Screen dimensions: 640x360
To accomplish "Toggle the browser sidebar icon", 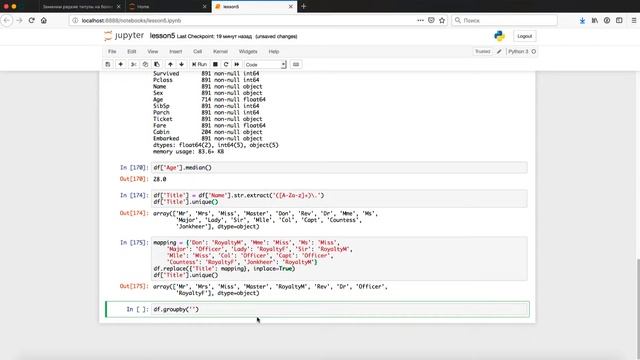I will pos(619,20).
